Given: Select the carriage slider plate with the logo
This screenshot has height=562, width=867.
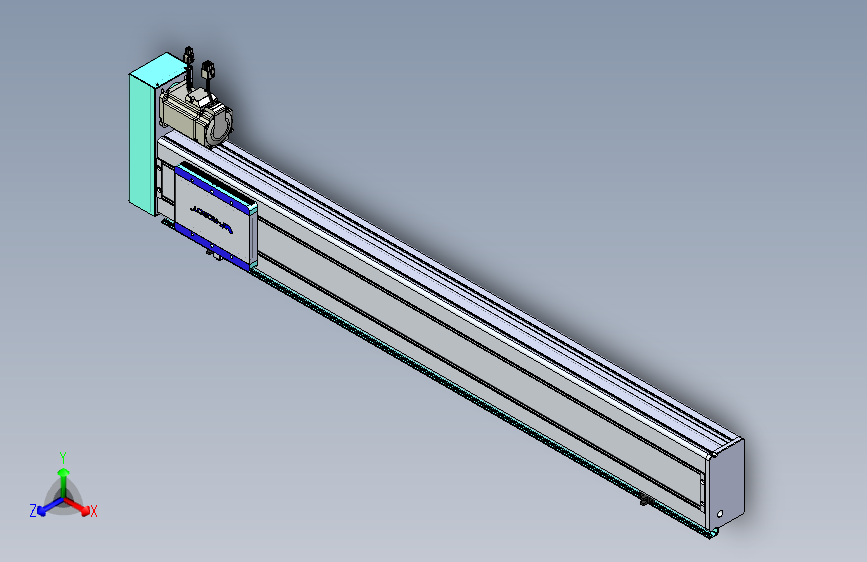Looking at the screenshot, I should pos(213,218).
